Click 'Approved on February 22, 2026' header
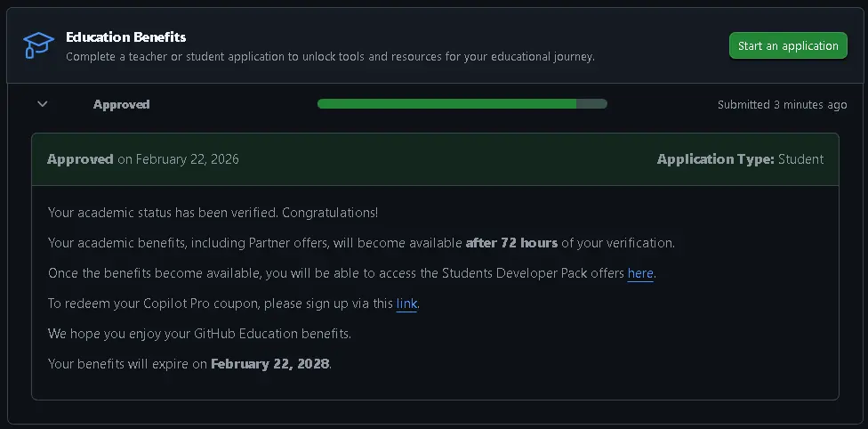This screenshot has height=429, width=868. click(143, 159)
